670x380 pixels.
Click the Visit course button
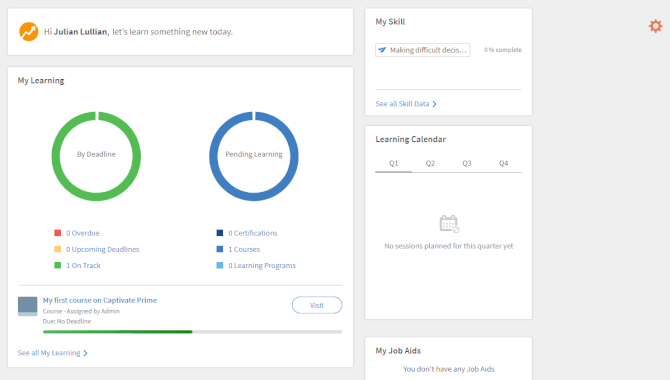pos(317,305)
